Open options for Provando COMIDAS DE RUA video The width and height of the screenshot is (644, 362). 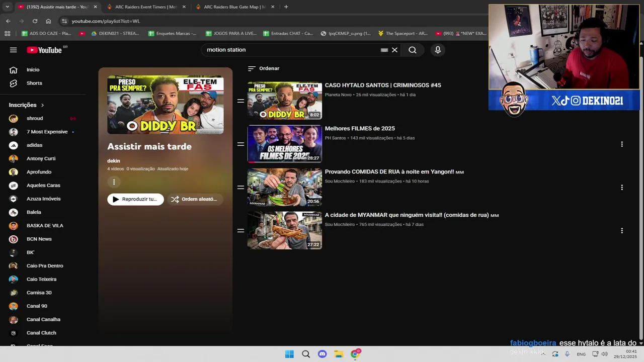[622, 188]
